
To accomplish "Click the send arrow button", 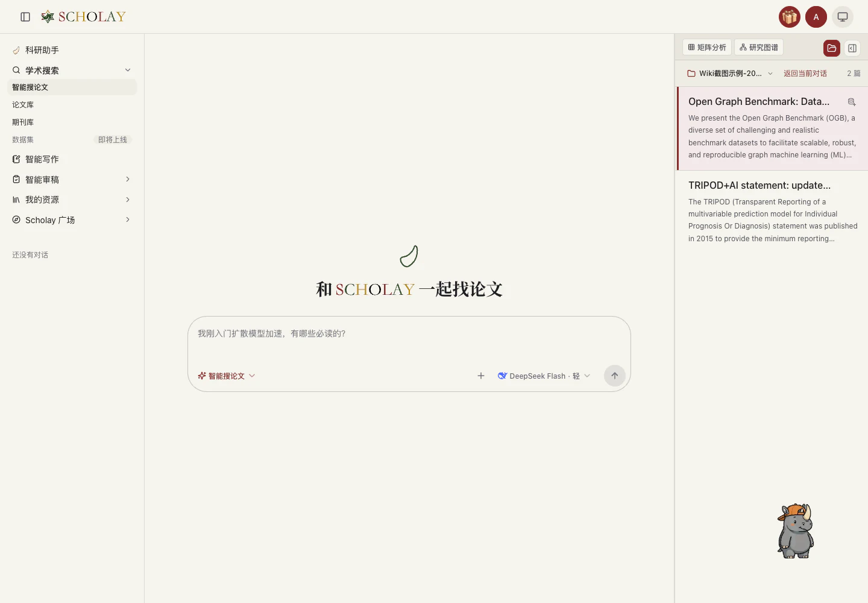I will pyautogui.click(x=615, y=376).
